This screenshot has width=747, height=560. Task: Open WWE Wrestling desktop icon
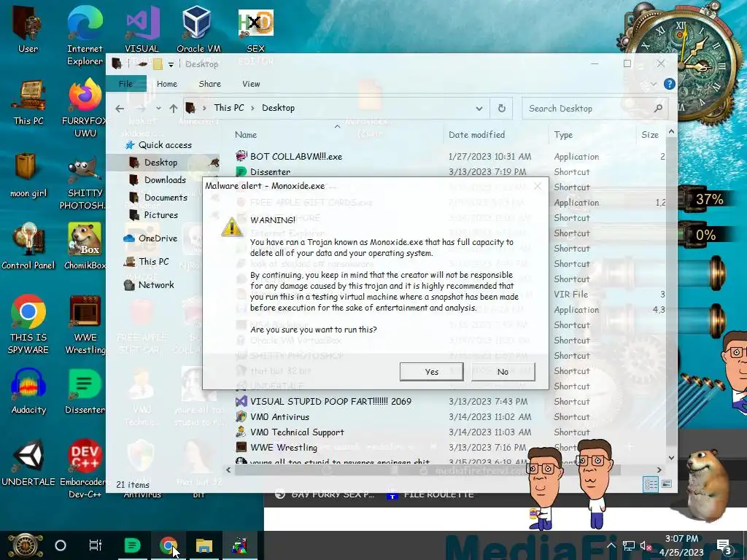pyautogui.click(x=85, y=324)
